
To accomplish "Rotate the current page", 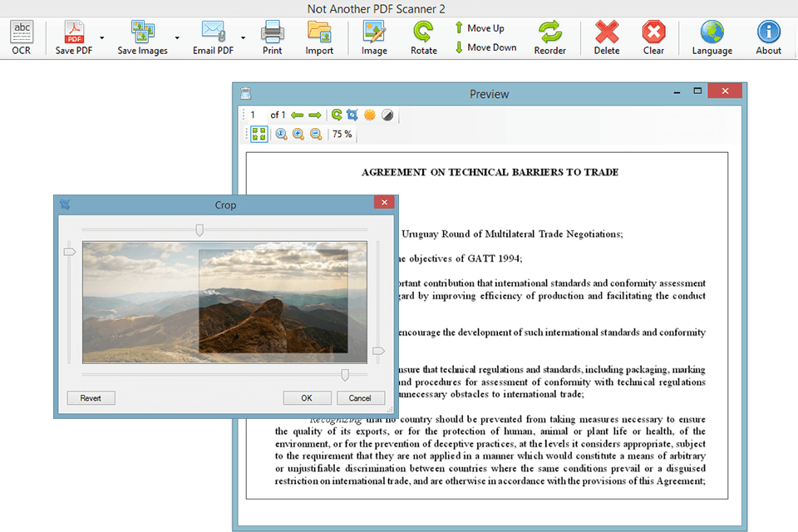I will pyautogui.click(x=423, y=37).
